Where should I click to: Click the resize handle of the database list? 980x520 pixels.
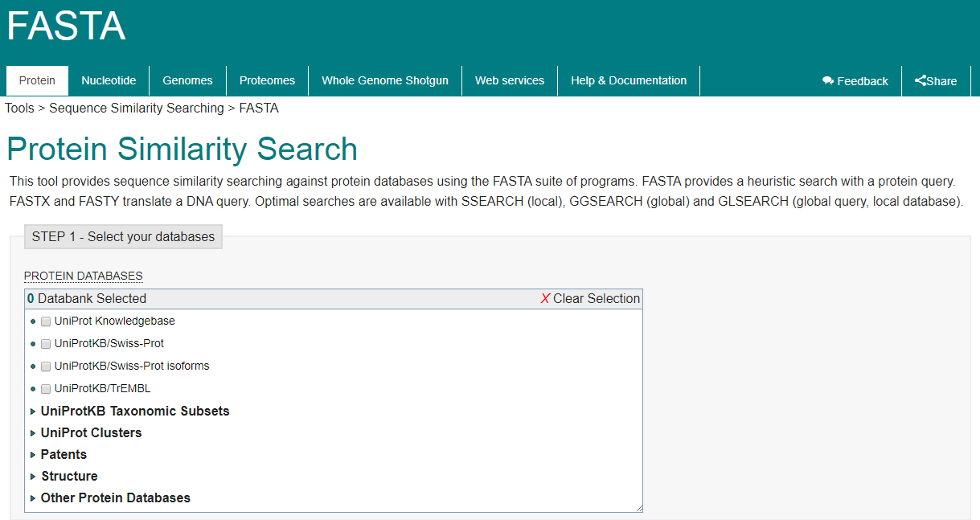[x=638, y=507]
